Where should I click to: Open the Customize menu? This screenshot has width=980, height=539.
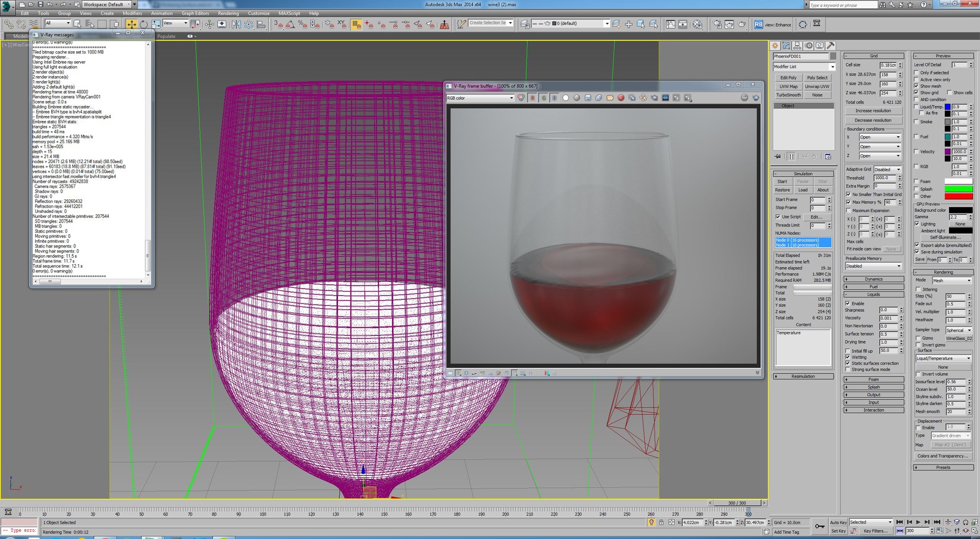[258, 13]
